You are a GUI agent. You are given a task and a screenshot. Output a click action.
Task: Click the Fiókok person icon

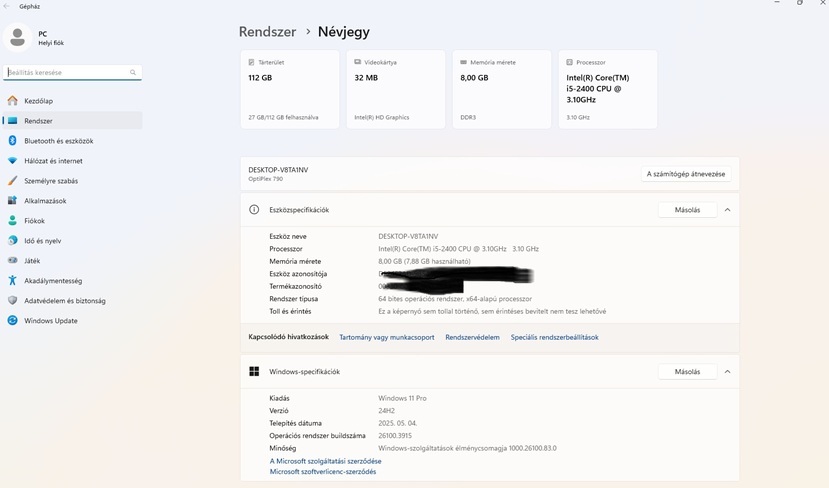coord(13,220)
